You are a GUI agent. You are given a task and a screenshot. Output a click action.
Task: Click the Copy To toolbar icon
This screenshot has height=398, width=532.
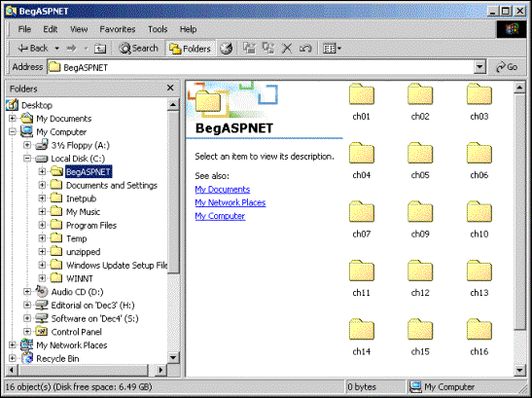[x=268, y=49]
